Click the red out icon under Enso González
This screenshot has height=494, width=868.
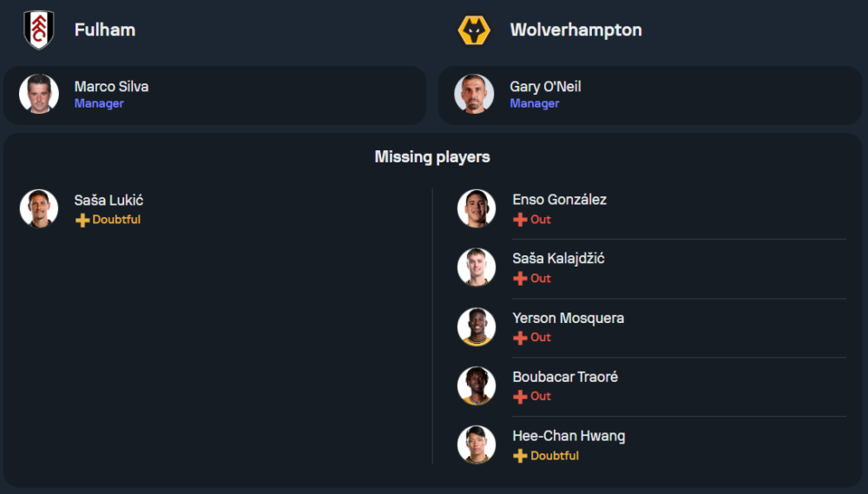point(520,220)
